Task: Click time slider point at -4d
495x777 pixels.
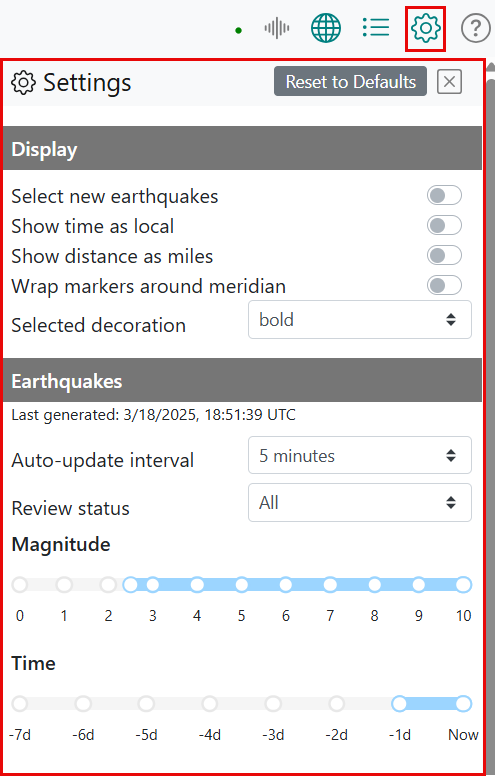Action: [210, 704]
